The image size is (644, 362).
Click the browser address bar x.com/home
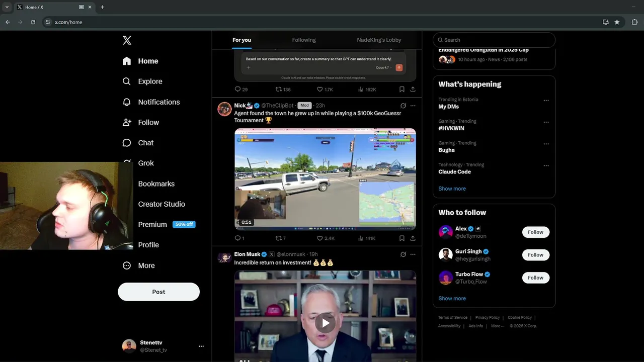(322, 22)
